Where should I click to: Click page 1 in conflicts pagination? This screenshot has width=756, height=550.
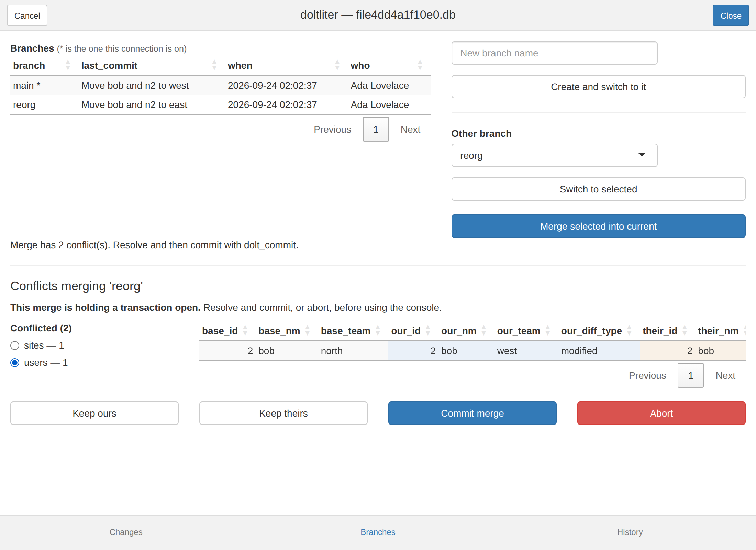(691, 375)
